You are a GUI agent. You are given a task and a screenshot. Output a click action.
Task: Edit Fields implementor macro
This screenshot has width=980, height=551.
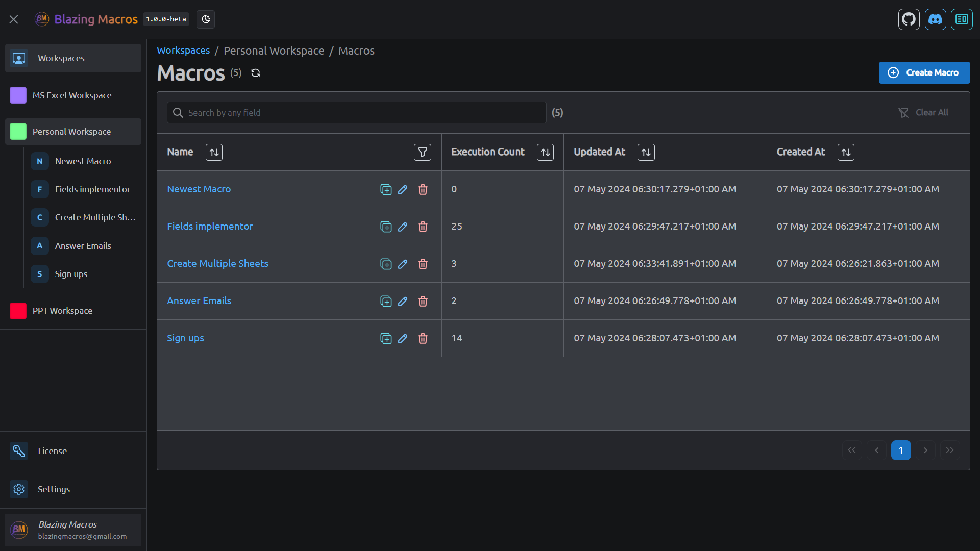click(403, 227)
